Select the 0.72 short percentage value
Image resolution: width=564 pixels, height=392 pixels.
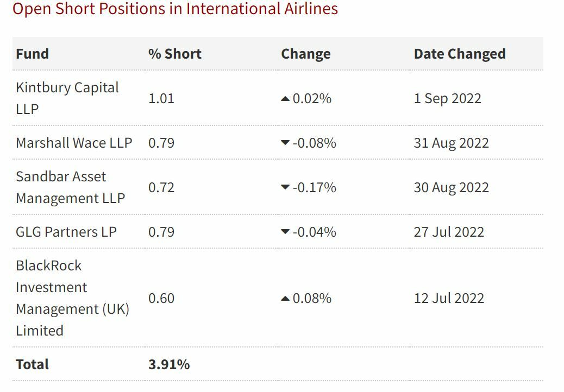161,187
